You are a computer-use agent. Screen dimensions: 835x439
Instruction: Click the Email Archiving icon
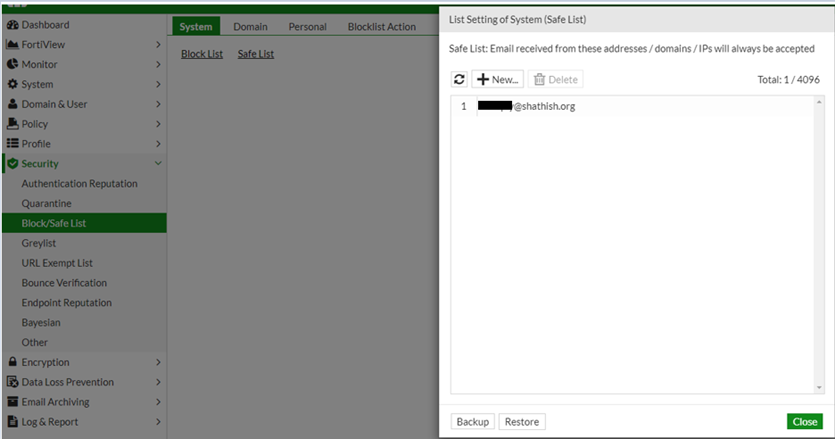pyautogui.click(x=13, y=402)
